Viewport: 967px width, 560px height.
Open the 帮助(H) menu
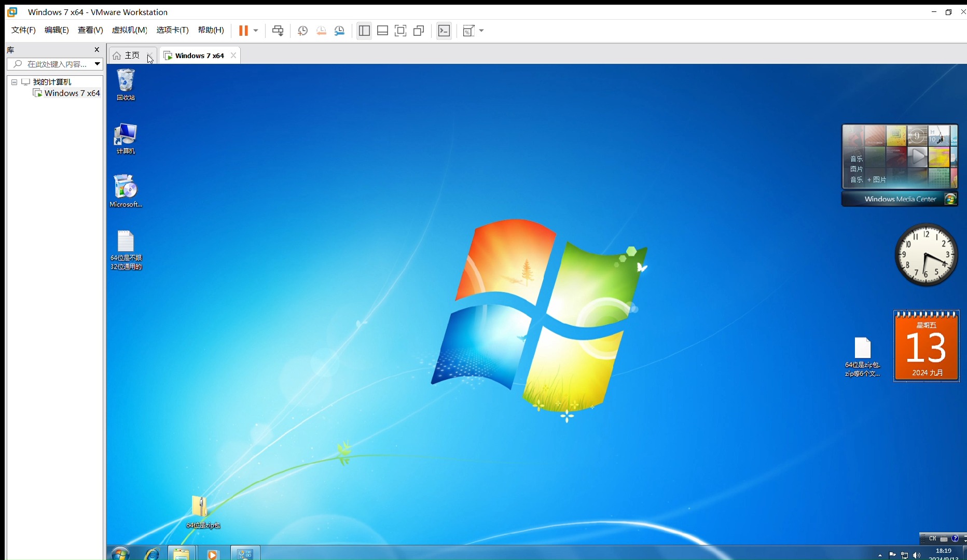pyautogui.click(x=211, y=30)
